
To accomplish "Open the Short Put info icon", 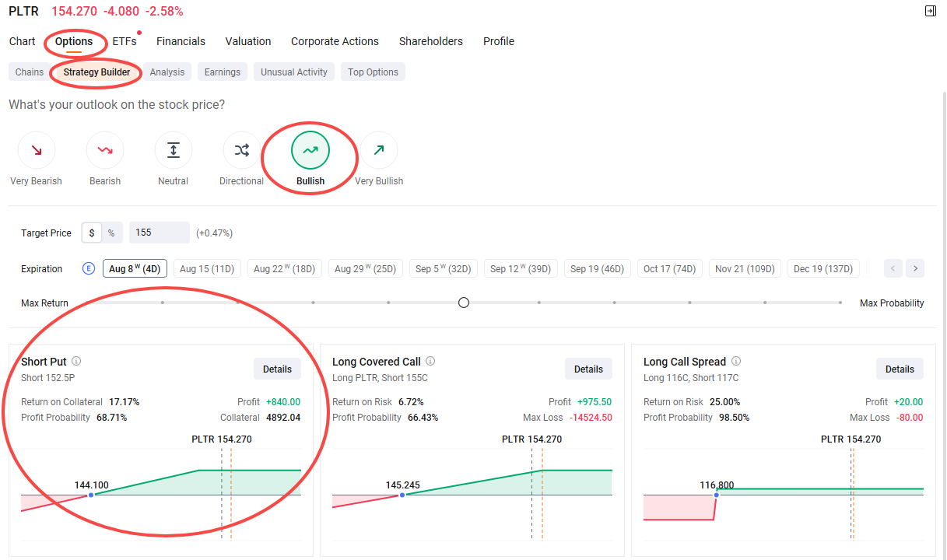I will pyautogui.click(x=76, y=362).
